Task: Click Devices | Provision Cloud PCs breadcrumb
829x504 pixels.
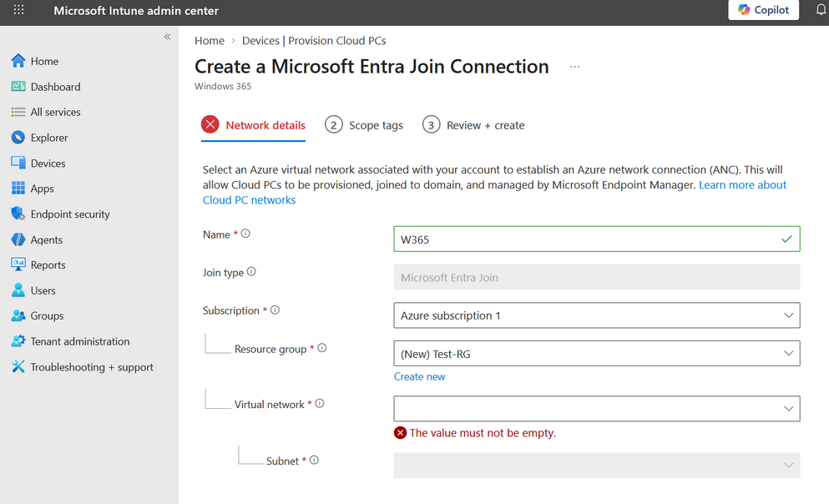Action: click(x=314, y=41)
